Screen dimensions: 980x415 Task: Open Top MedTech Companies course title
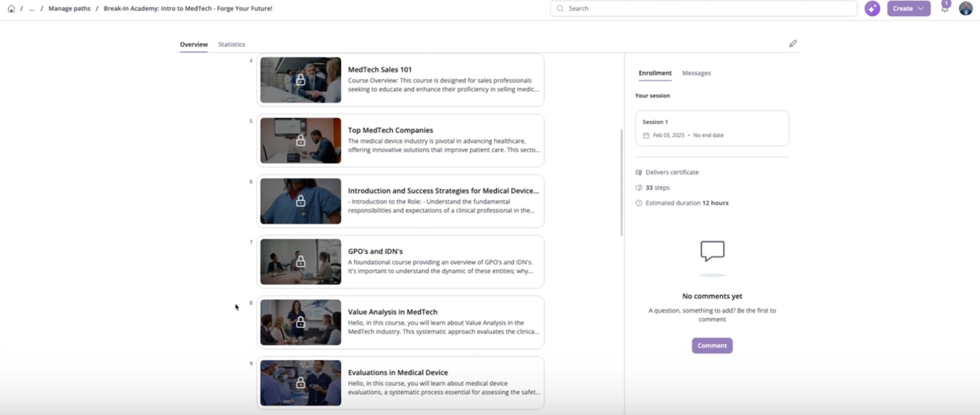pos(390,130)
